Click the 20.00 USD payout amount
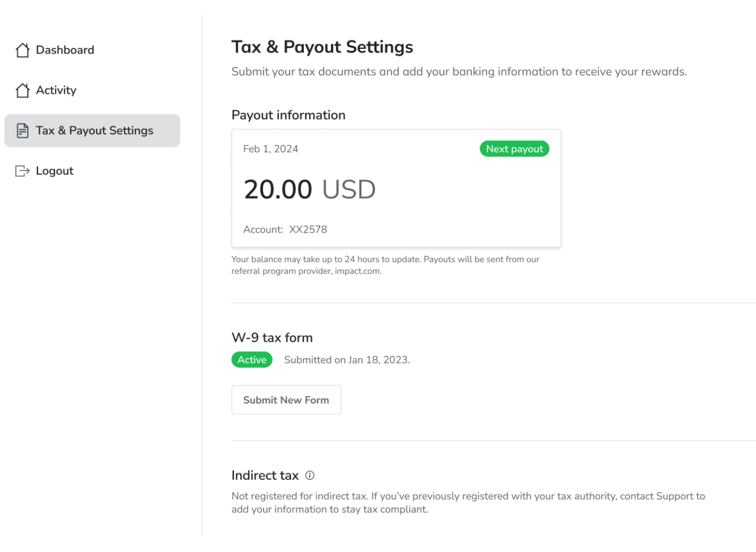 [x=310, y=190]
